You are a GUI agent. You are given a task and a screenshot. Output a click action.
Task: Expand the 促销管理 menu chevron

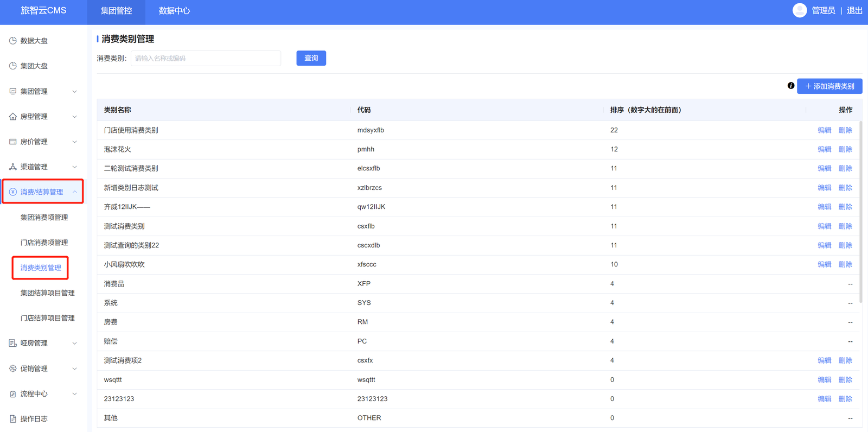coord(75,369)
